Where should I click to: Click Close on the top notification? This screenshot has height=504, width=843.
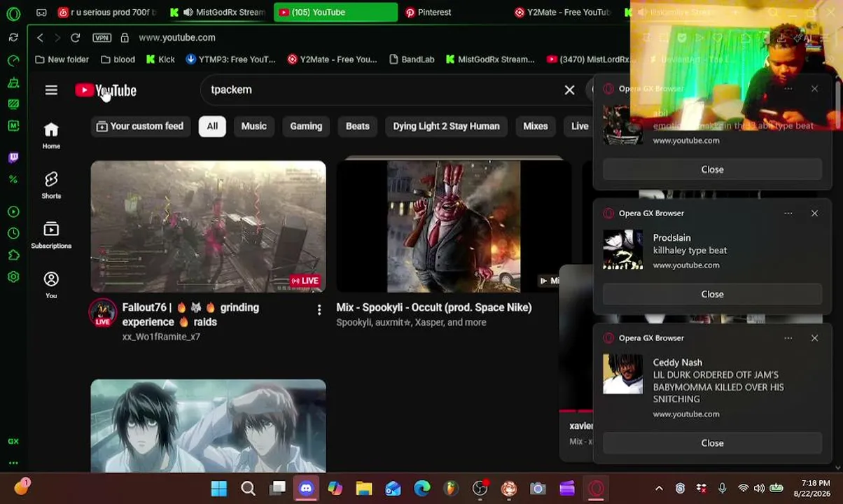(x=712, y=169)
